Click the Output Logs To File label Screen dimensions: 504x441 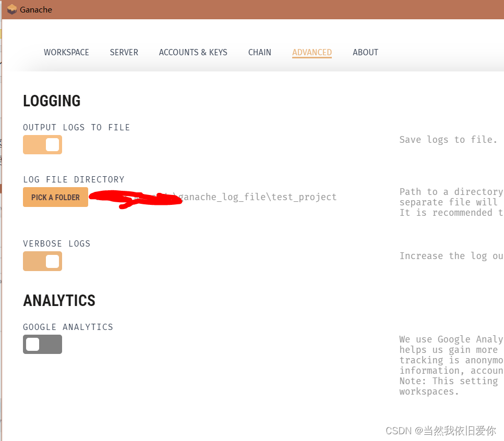[77, 128]
